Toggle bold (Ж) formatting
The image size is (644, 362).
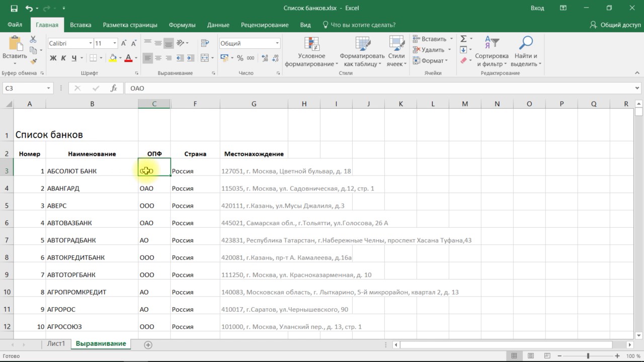[53, 58]
